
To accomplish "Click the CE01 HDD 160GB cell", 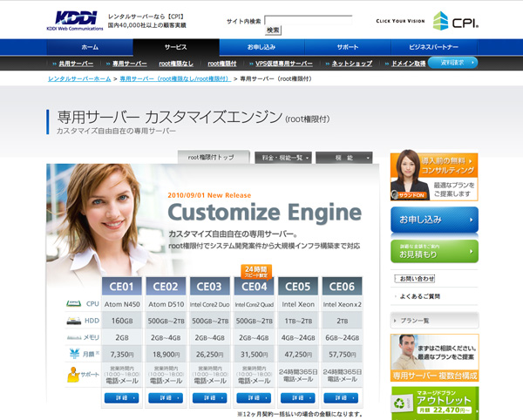I will tap(122, 321).
